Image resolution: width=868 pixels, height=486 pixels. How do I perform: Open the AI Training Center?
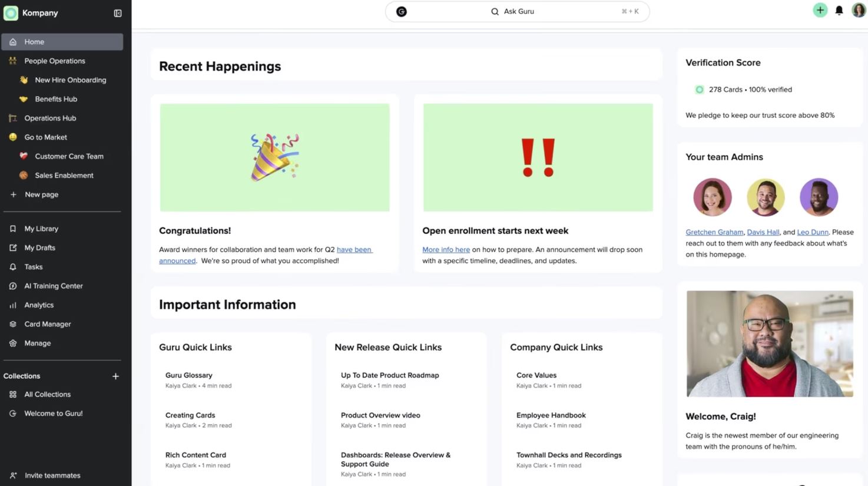[x=53, y=286]
